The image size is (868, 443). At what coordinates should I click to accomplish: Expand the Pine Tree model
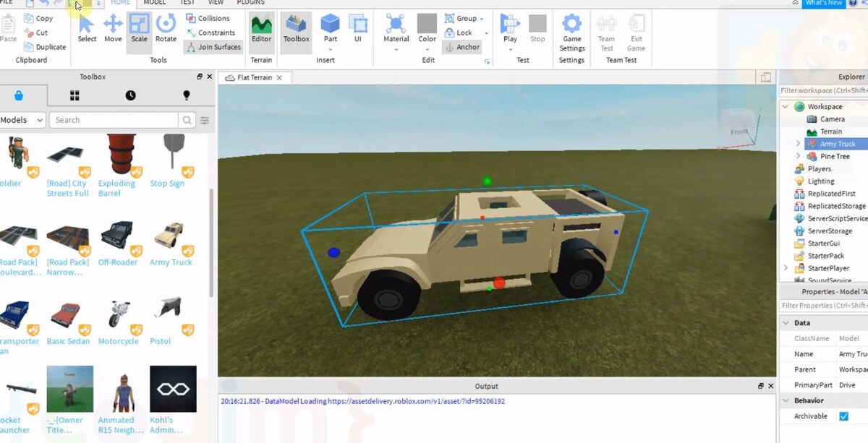click(x=798, y=156)
